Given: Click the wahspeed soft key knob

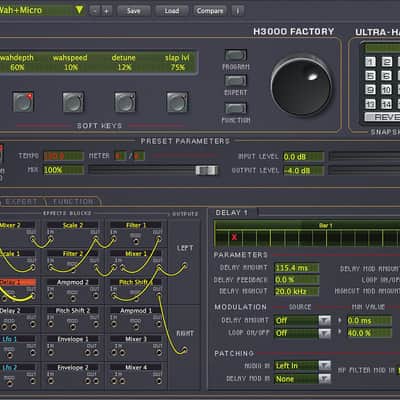Looking at the screenshot, I should [x=73, y=102].
